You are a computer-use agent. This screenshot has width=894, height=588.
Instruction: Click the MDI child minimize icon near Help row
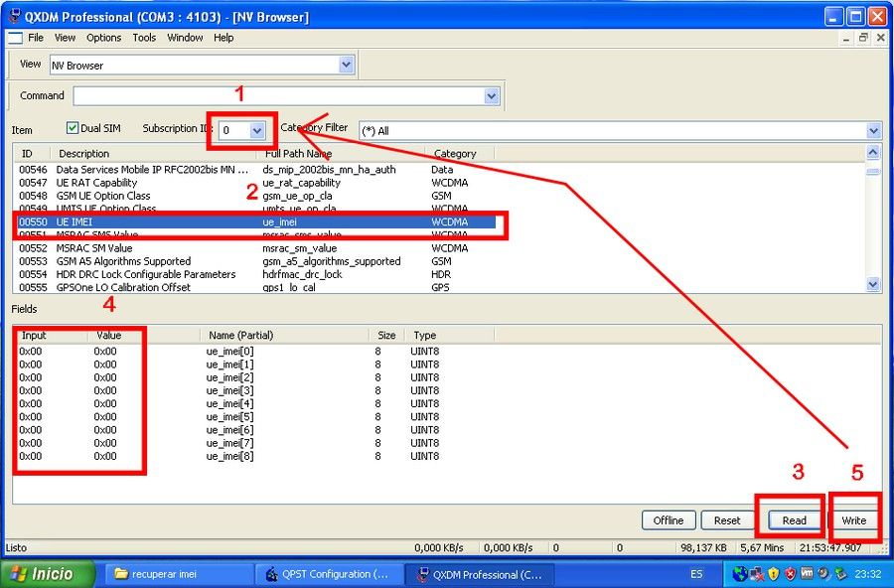tap(846, 38)
